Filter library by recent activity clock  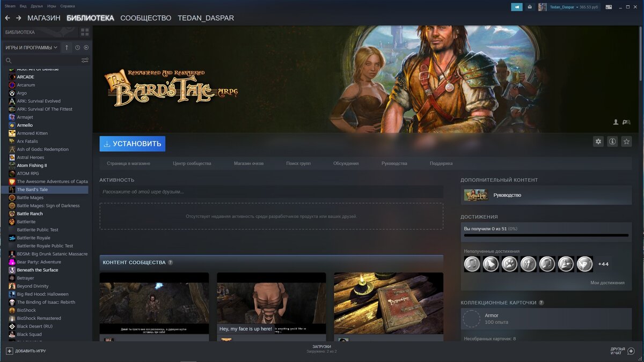click(x=78, y=48)
